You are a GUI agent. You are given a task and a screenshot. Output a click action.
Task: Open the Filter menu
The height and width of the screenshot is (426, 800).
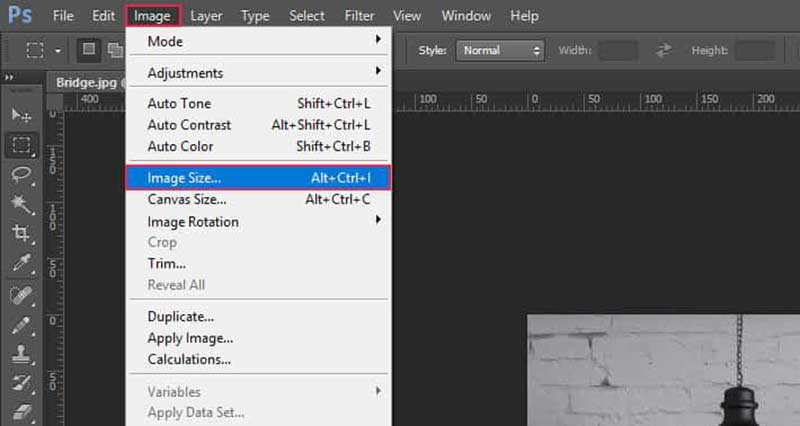[359, 16]
